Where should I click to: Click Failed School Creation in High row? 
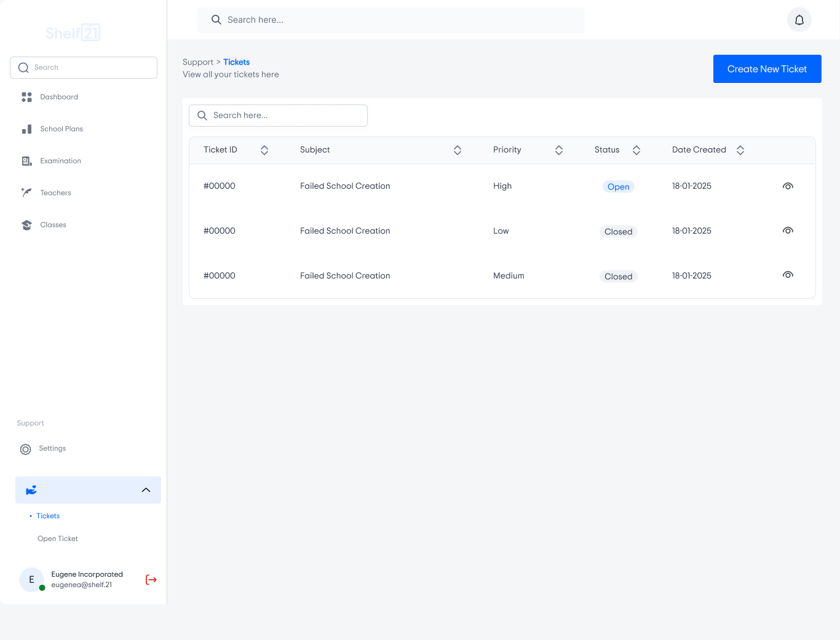click(x=345, y=186)
